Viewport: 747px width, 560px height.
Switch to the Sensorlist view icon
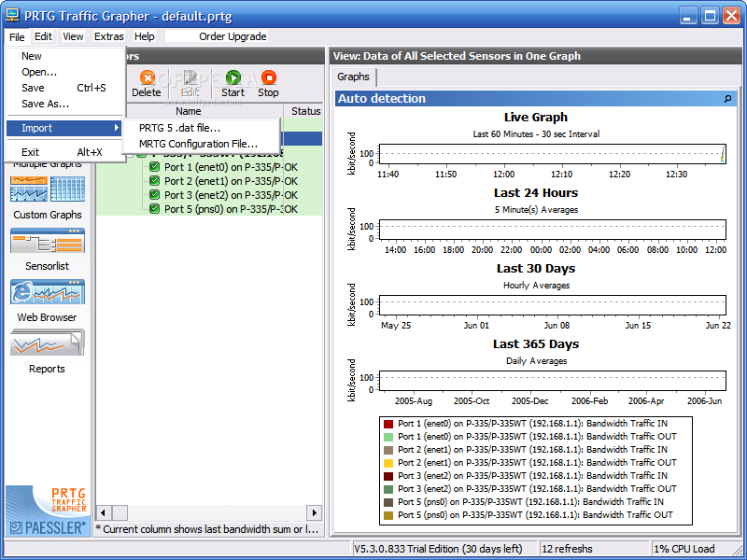click(x=48, y=241)
